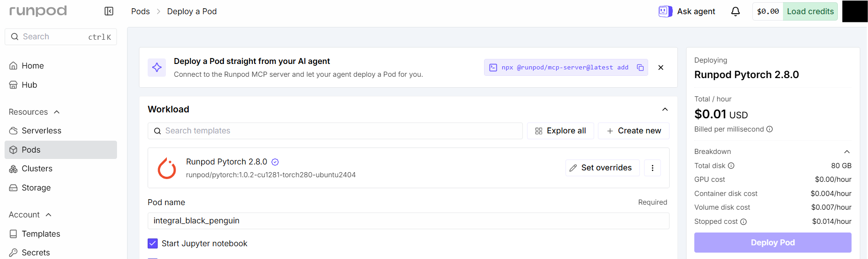This screenshot has width=868, height=259.
Task: Click the search magnifier icon in sidebar
Action: pos(15,37)
